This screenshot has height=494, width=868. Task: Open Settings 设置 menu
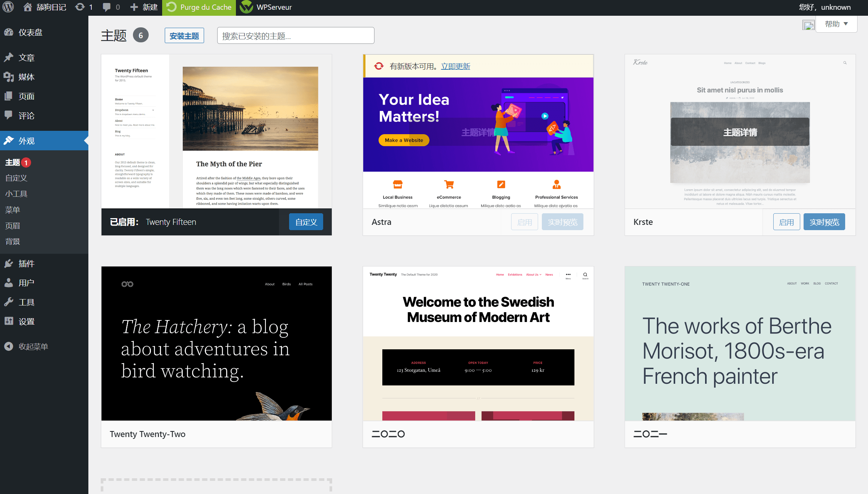coord(44,322)
